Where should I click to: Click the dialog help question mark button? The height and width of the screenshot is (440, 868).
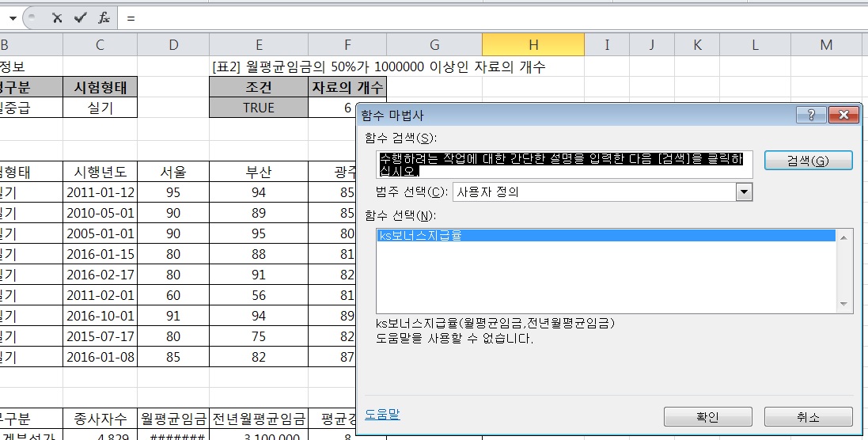coord(812,115)
